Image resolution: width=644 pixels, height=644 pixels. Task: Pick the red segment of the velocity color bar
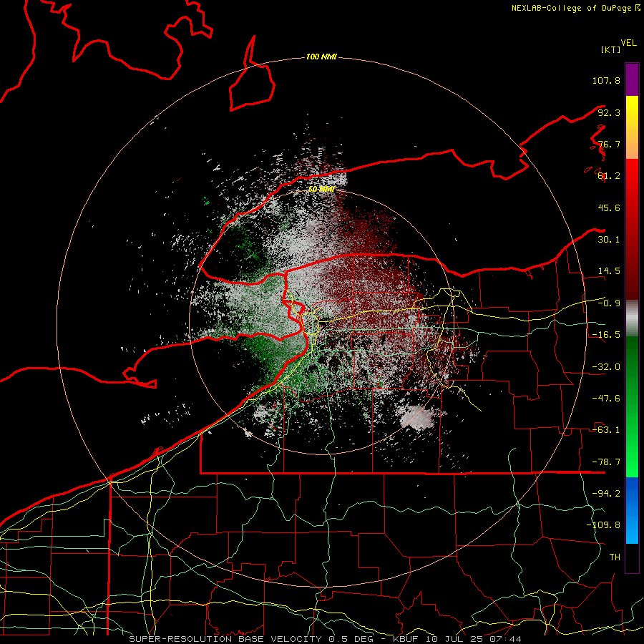pos(632,229)
